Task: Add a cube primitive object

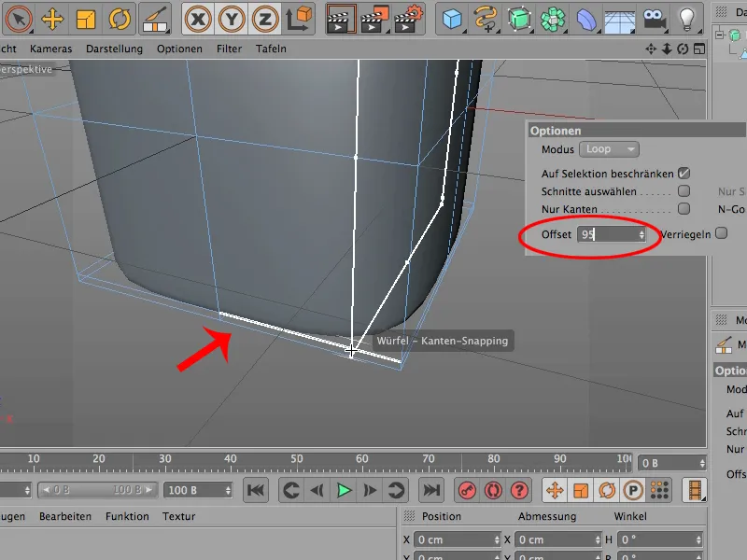Action: (x=452, y=19)
